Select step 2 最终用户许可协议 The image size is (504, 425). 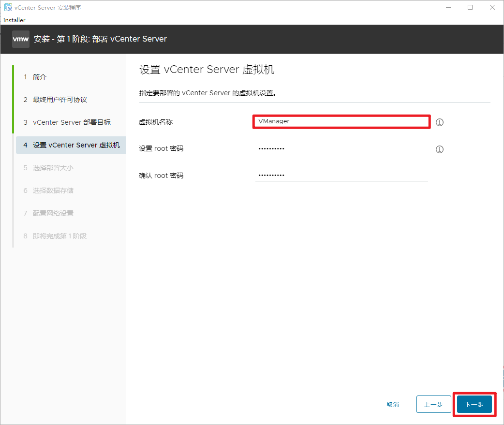(x=59, y=100)
